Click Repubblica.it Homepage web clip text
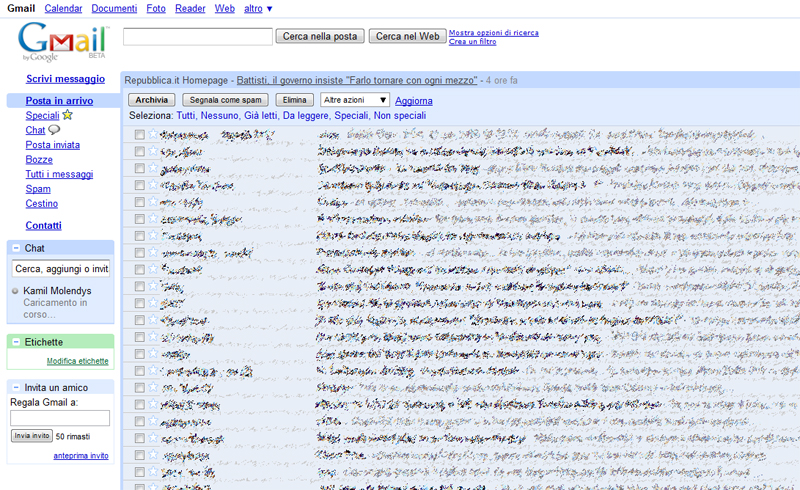 (x=176, y=80)
